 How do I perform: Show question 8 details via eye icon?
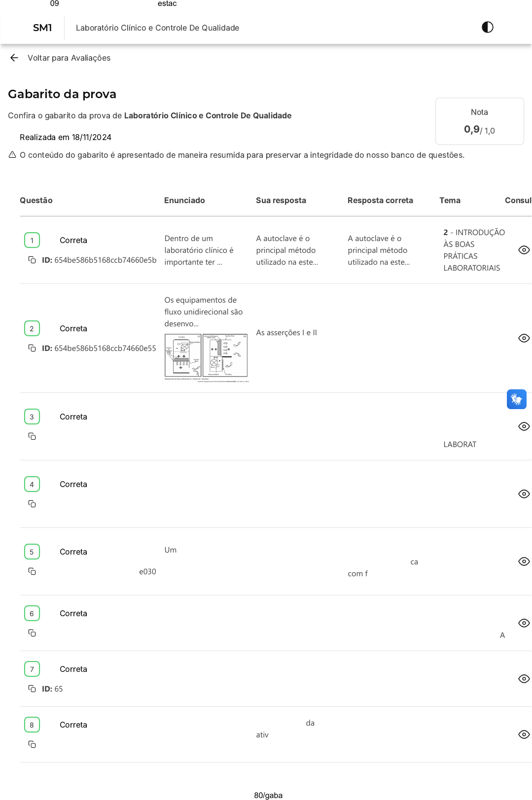click(x=524, y=734)
